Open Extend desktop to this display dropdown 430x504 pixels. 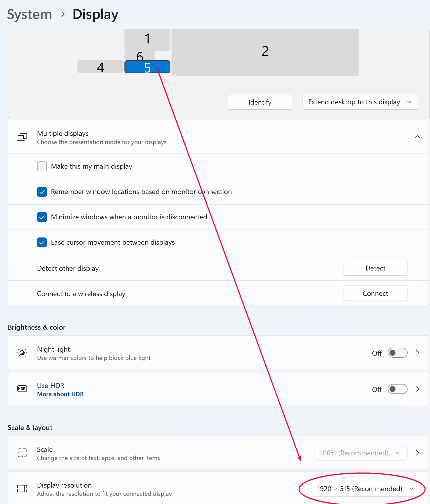pos(360,102)
